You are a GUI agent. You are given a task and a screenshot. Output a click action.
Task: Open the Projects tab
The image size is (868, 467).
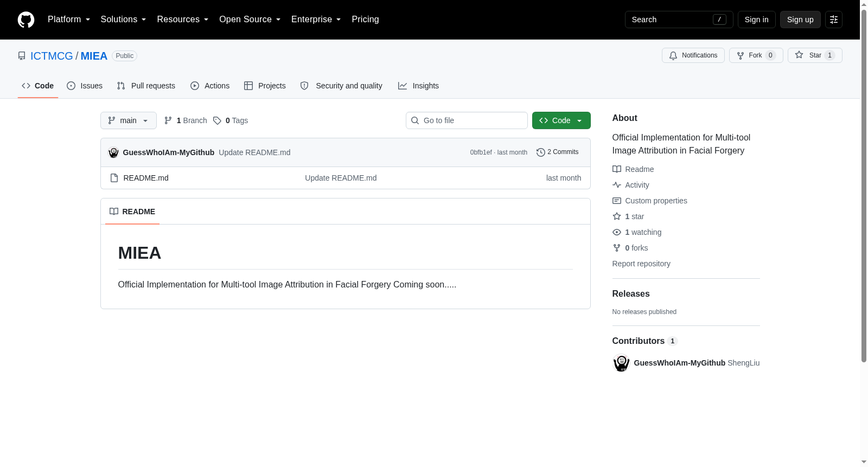click(x=265, y=86)
